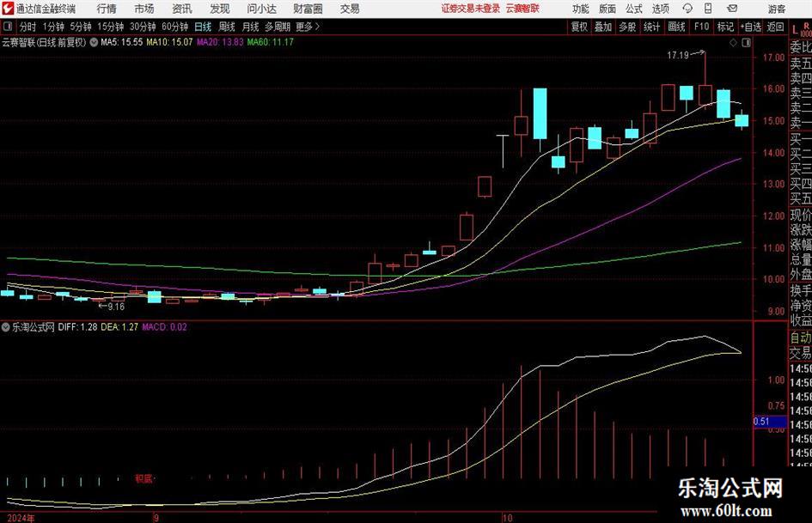Switch to 月线 monthly period
812x523 pixels.
tap(250, 27)
